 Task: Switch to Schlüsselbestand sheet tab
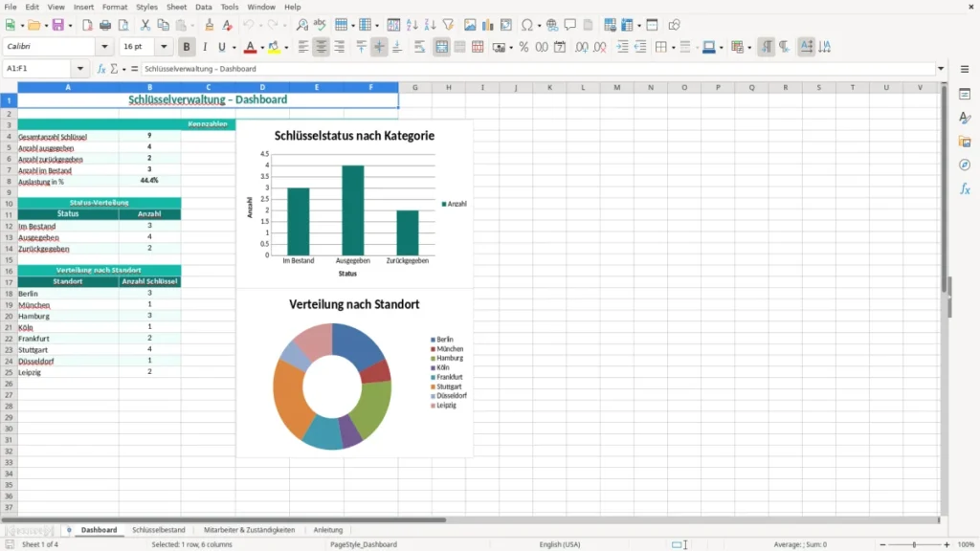point(159,530)
